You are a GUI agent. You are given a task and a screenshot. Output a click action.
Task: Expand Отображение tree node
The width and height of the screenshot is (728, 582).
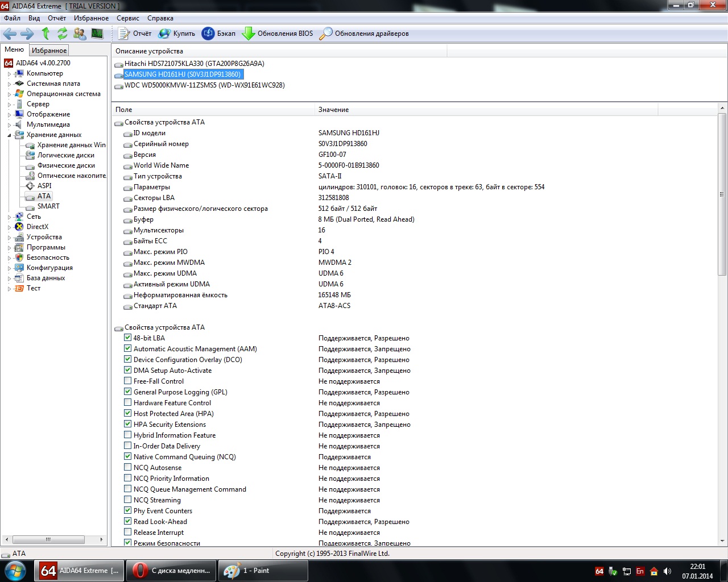point(9,115)
